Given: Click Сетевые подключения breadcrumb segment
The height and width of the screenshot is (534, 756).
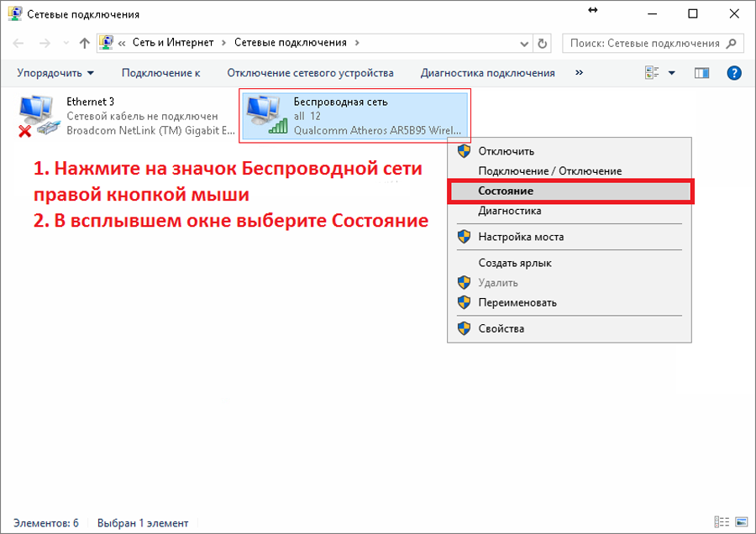Looking at the screenshot, I should (x=291, y=43).
